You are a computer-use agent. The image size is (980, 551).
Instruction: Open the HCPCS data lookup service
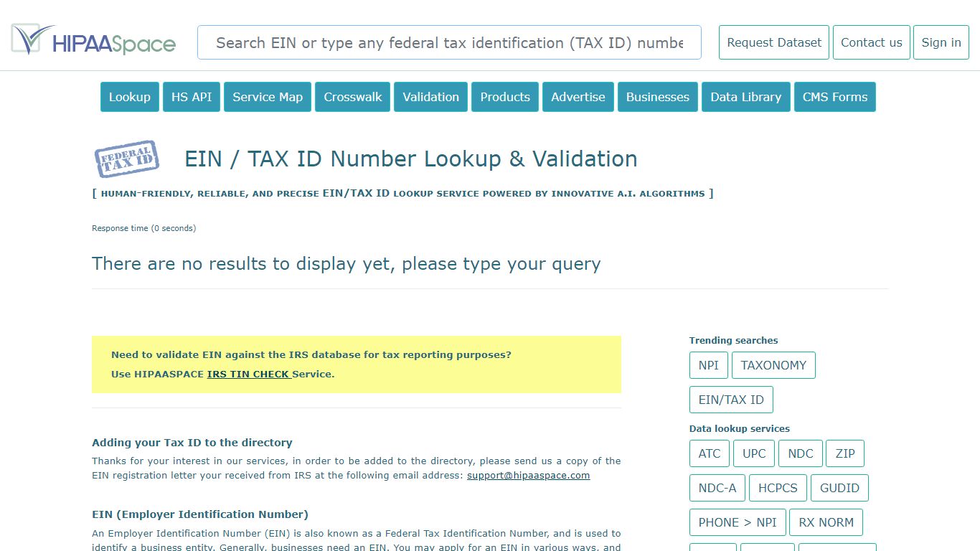coord(778,488)
